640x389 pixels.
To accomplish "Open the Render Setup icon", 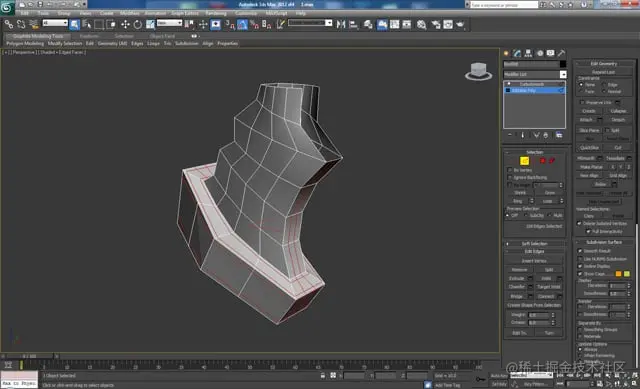I will point(436,24).
